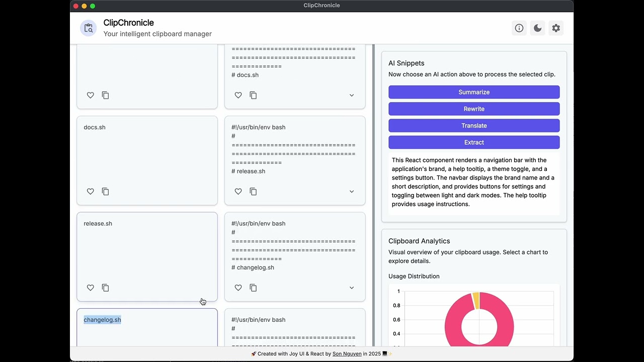Toggle dark mode with the moon icon

point(537,28)
